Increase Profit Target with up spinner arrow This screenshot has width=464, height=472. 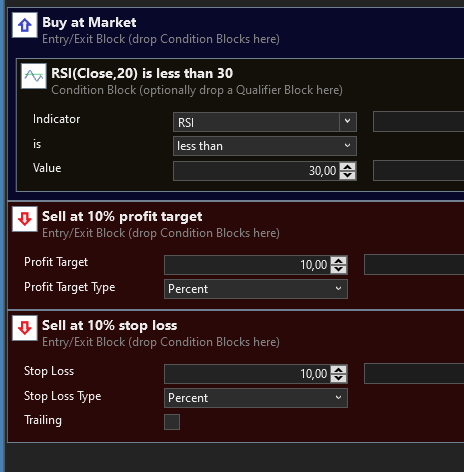point(339,261)
